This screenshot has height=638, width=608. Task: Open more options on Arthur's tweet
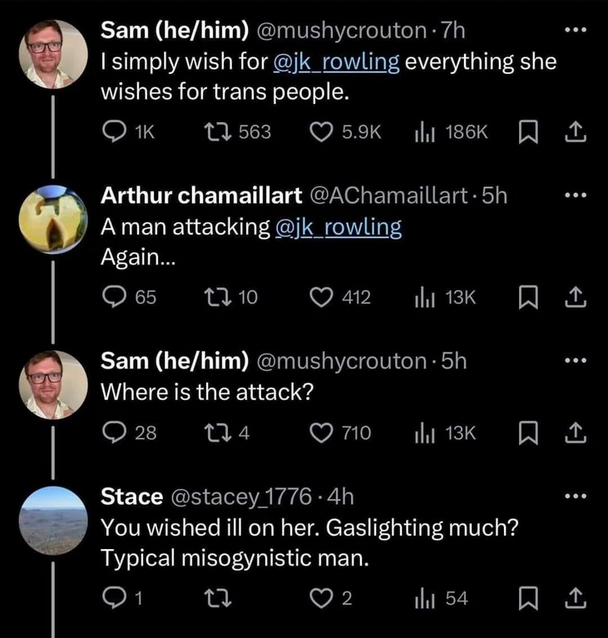[x=573, y=195]
